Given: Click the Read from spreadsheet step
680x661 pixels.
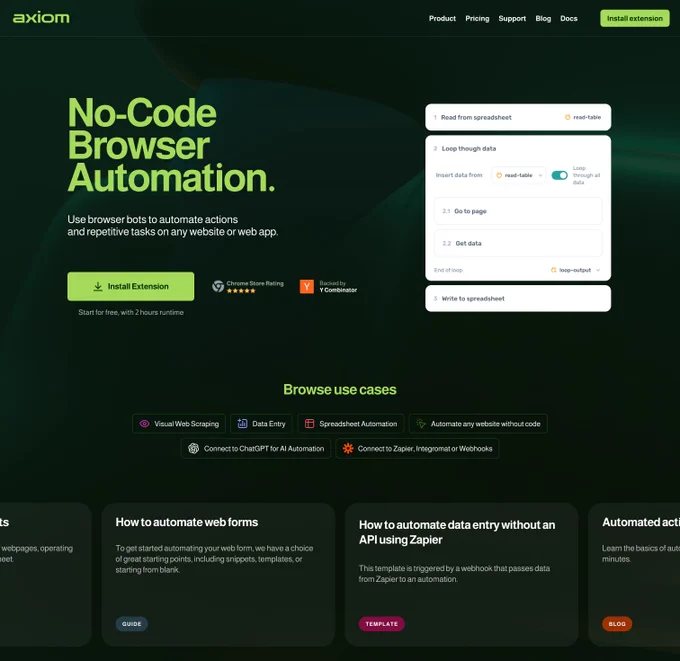Looking at the screenshot, I should tap(518, 117).
